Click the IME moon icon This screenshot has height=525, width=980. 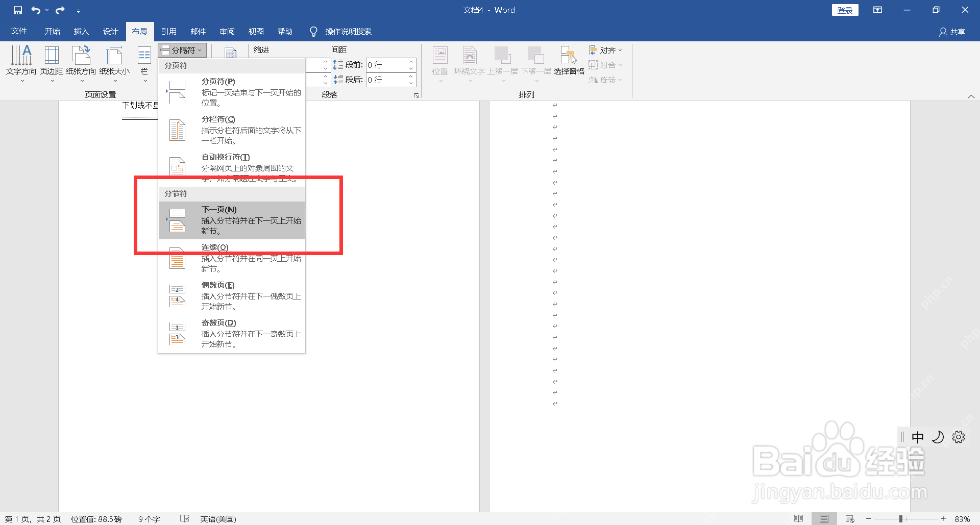(x=938, y=437)
